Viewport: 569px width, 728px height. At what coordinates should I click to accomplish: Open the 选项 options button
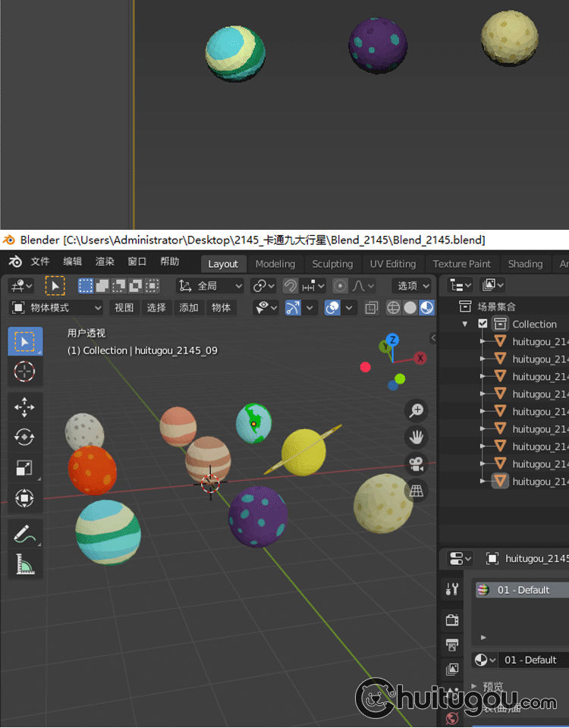(413, 286)
